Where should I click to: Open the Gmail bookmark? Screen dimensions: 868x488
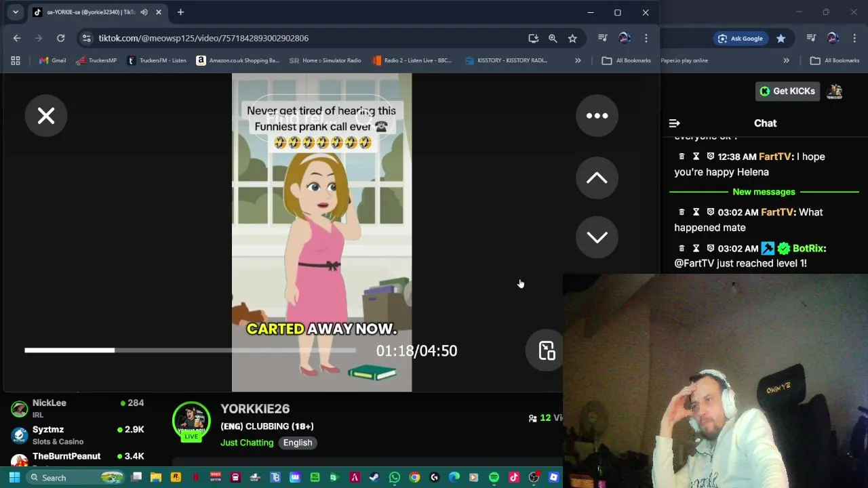(x=53, y=60)
